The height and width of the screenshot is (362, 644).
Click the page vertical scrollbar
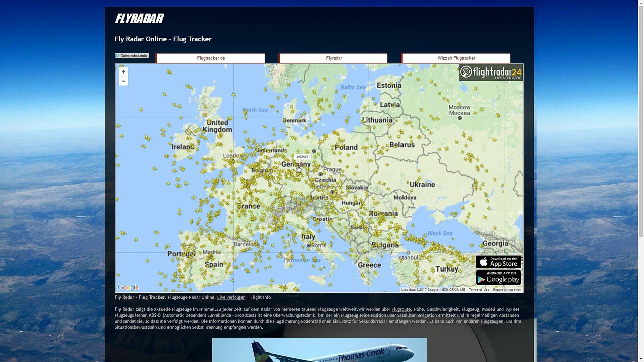(x=640, y=121)
